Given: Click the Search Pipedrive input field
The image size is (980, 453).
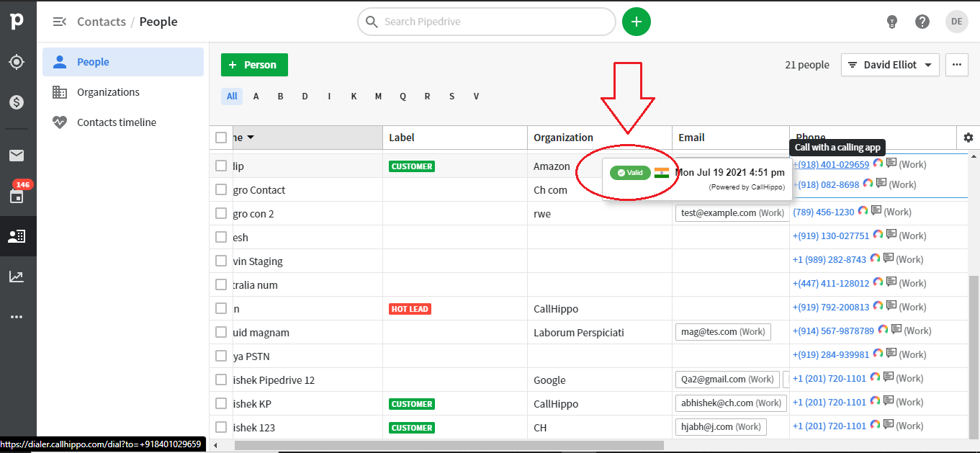Looking at the screenshot, I should [487, 22].
